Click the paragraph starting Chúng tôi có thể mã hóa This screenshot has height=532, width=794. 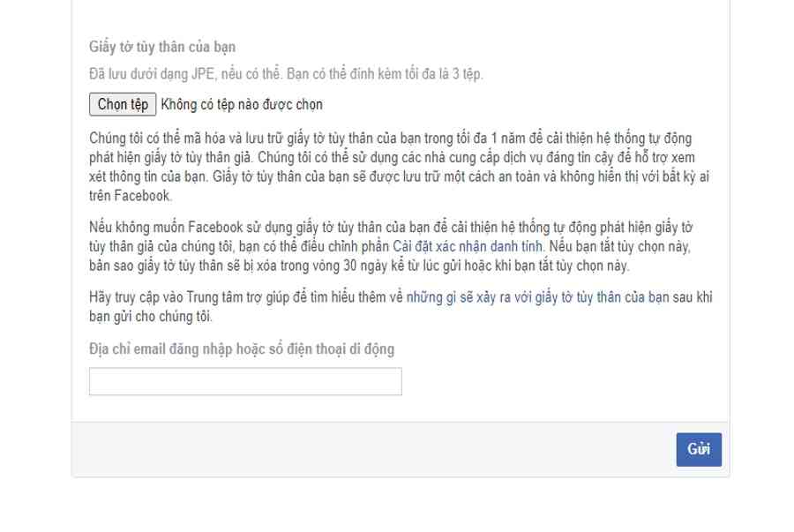click(x=399, y=167)
